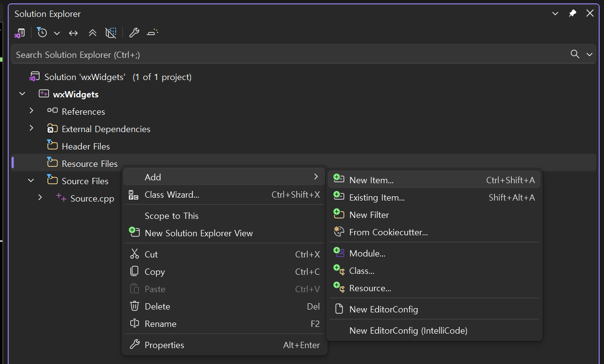This screenshot has width=604, height=364.
Task: Choose Cut from context menu
Action: click(224, 254)
